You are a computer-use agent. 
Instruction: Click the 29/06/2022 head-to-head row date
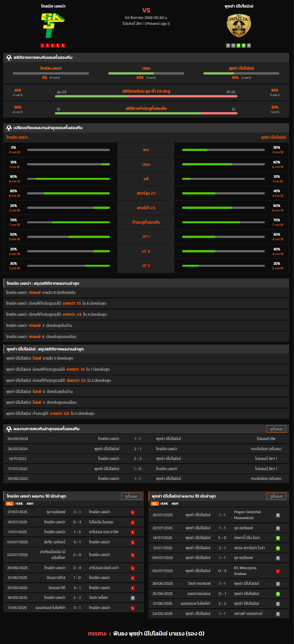coord(18,479)
